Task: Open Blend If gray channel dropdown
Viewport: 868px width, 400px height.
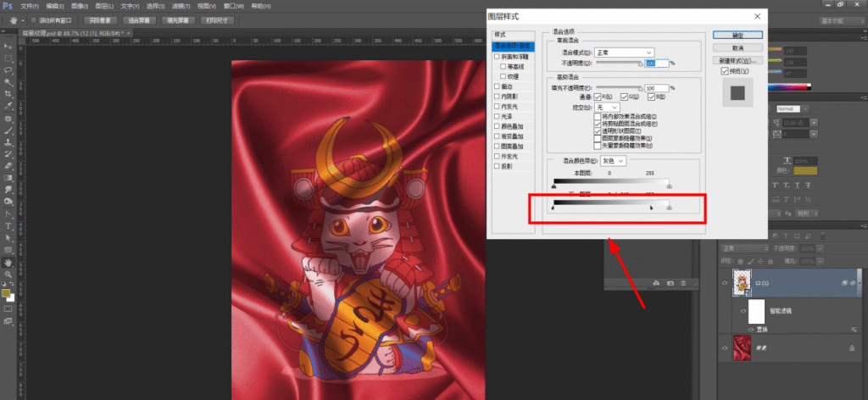Action: [614, 161]
